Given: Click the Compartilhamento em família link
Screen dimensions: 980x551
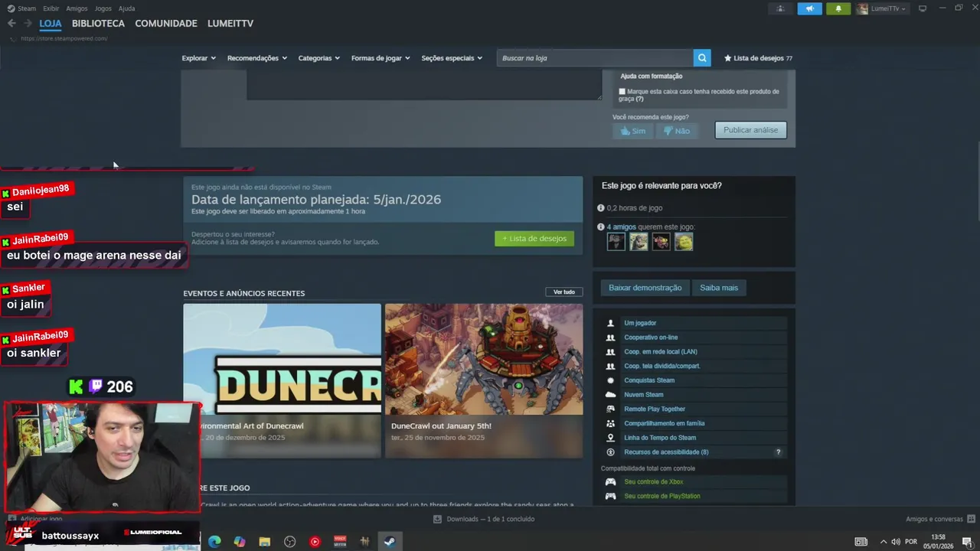Looking at the screenshot, I should pos(665,424).
